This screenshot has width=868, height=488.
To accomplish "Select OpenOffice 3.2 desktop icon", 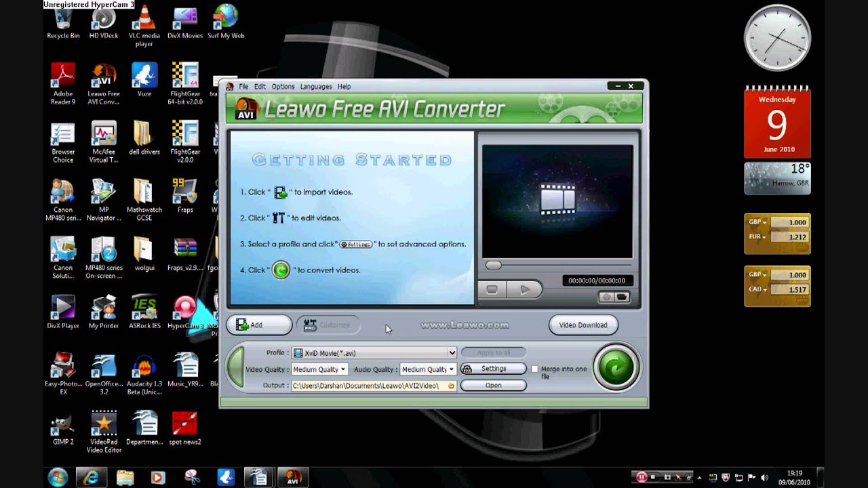I will click(104, 374).
